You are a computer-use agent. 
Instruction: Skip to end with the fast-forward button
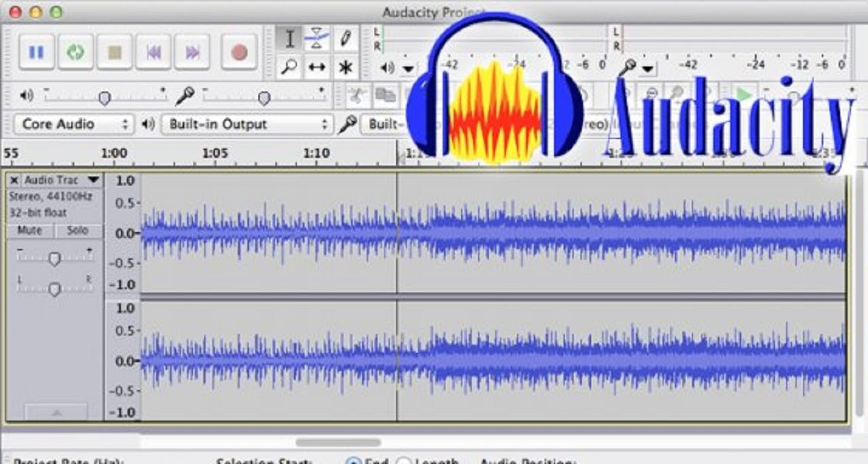tap(193, 52)
